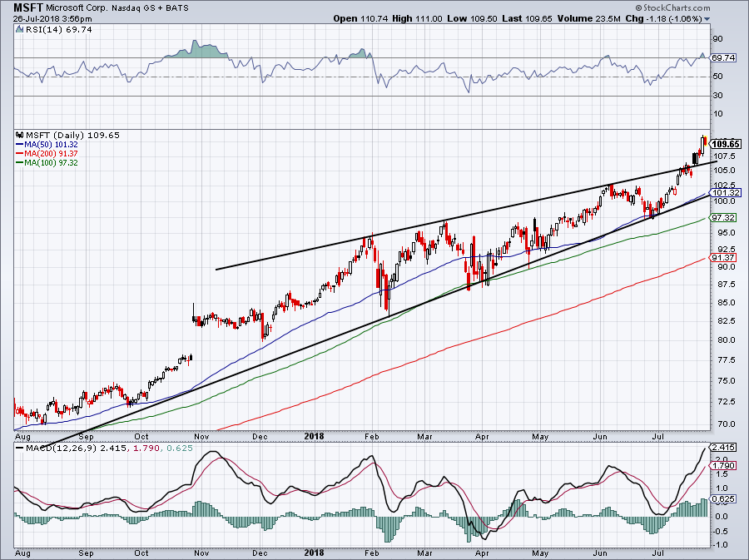Image resolution: width=749 pixels, height=560 pixels.
Task: Click the Last 109.65 value in header
Action: [x=528, y=19]
